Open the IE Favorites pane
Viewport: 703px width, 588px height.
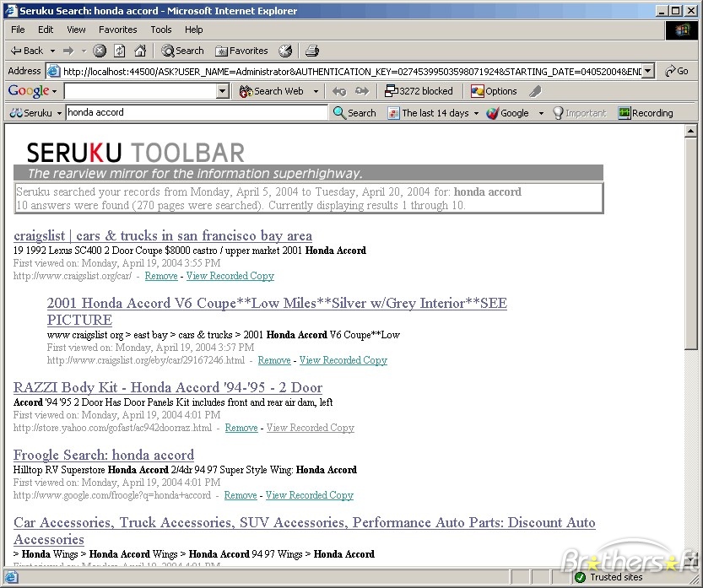click(241, 51)
